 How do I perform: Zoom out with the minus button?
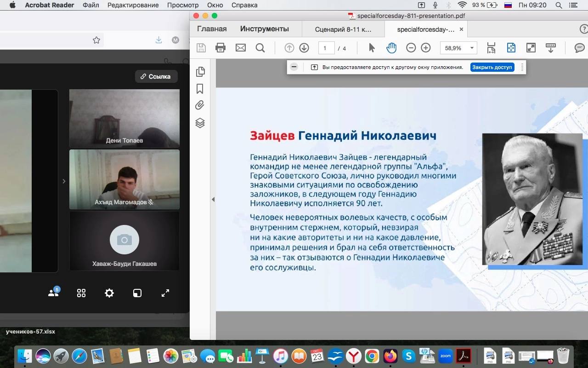[411, 48]
